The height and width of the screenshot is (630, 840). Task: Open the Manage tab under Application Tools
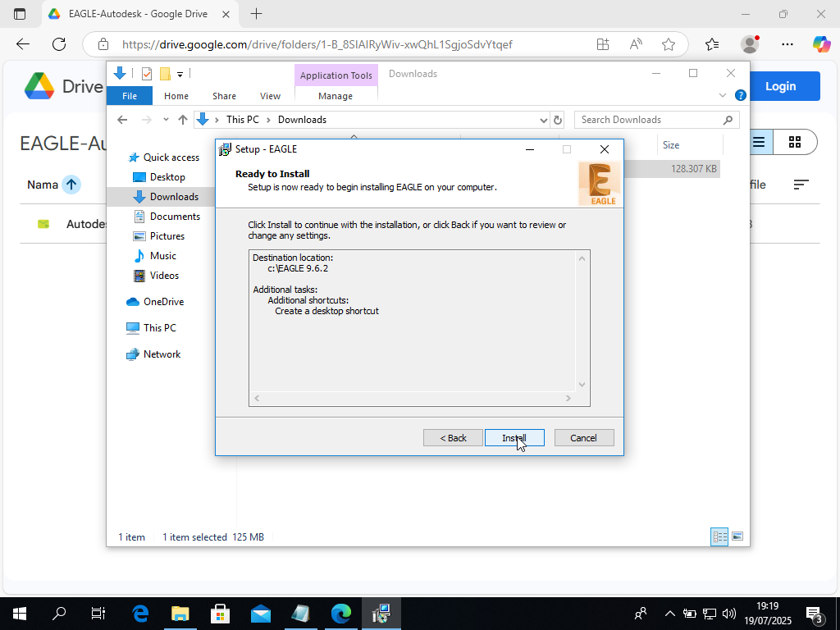tap(336, 96)
